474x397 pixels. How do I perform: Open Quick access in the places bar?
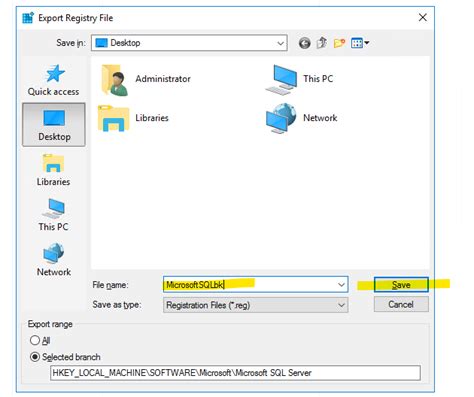54,80
